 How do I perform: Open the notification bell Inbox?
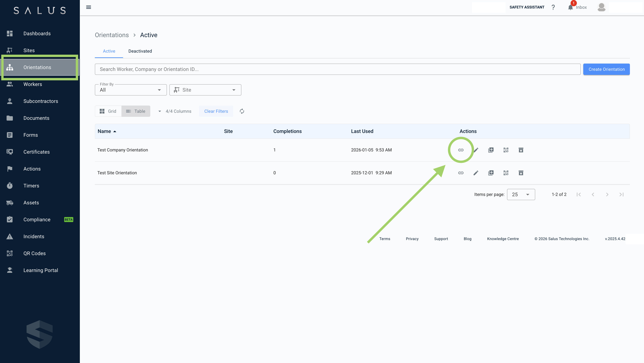(570, 7)
